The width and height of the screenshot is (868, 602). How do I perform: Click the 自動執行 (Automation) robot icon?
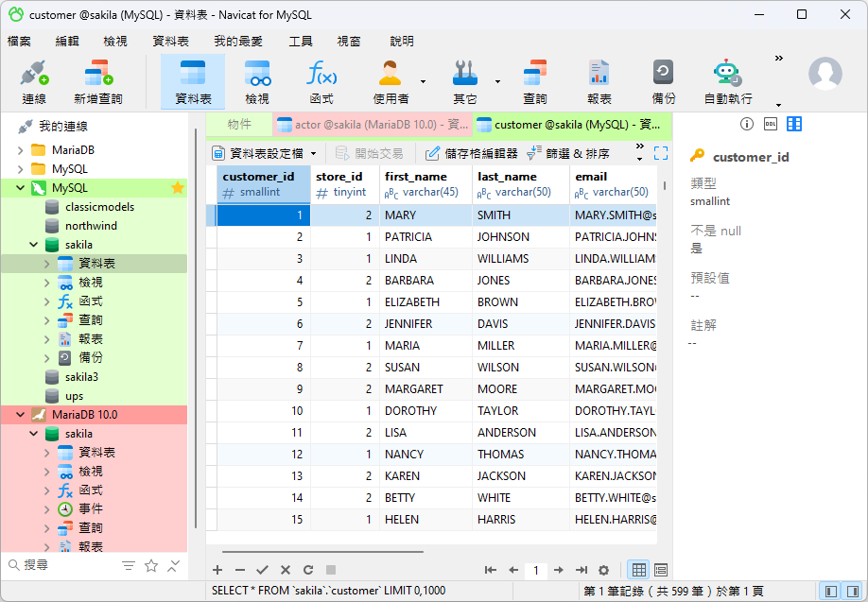[x=727, y=81]
